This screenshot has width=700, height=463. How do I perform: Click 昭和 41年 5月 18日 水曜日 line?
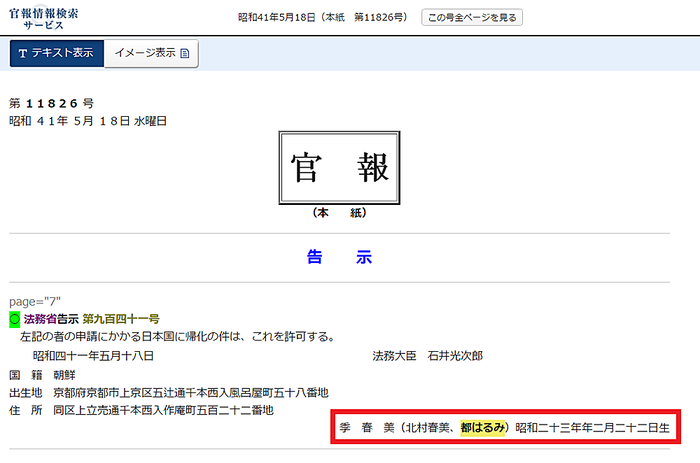[x=88, y=121]
